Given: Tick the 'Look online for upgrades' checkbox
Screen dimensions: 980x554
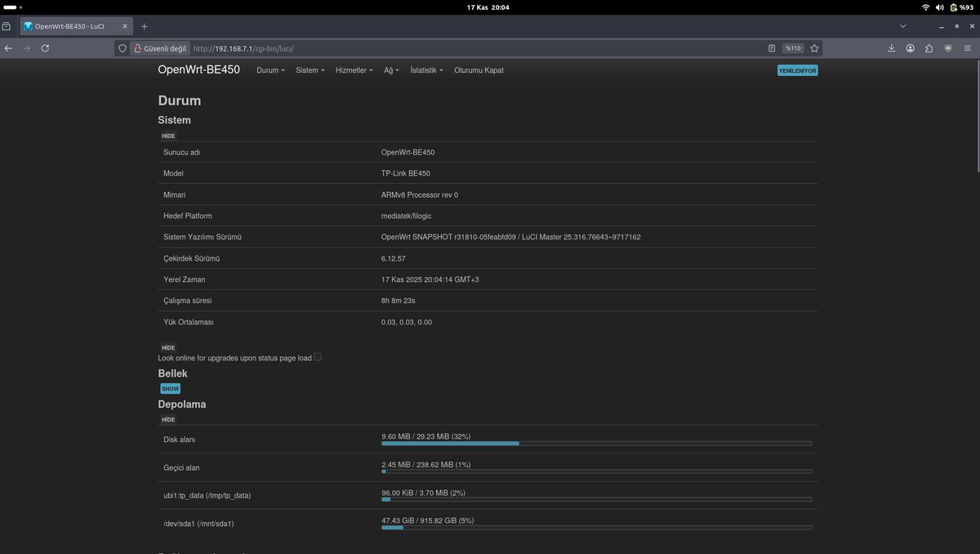Looking at the screenshot, I should coord(318,357).
